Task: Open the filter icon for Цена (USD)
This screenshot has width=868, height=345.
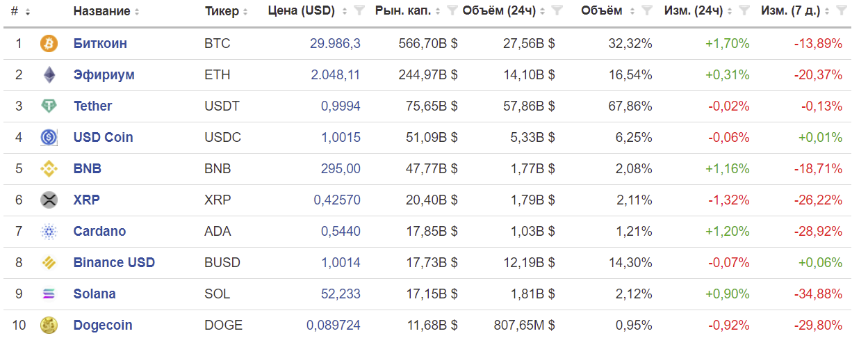Action: tap(359, 10)
